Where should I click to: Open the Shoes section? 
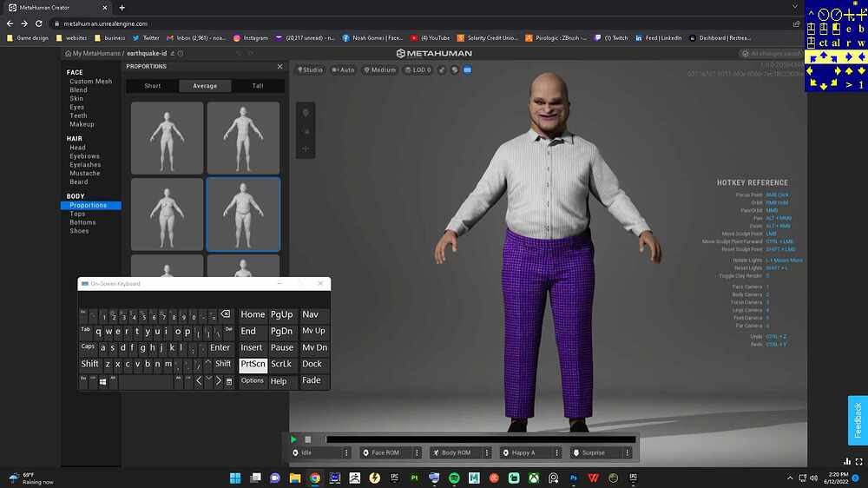(x=79, y=231)
